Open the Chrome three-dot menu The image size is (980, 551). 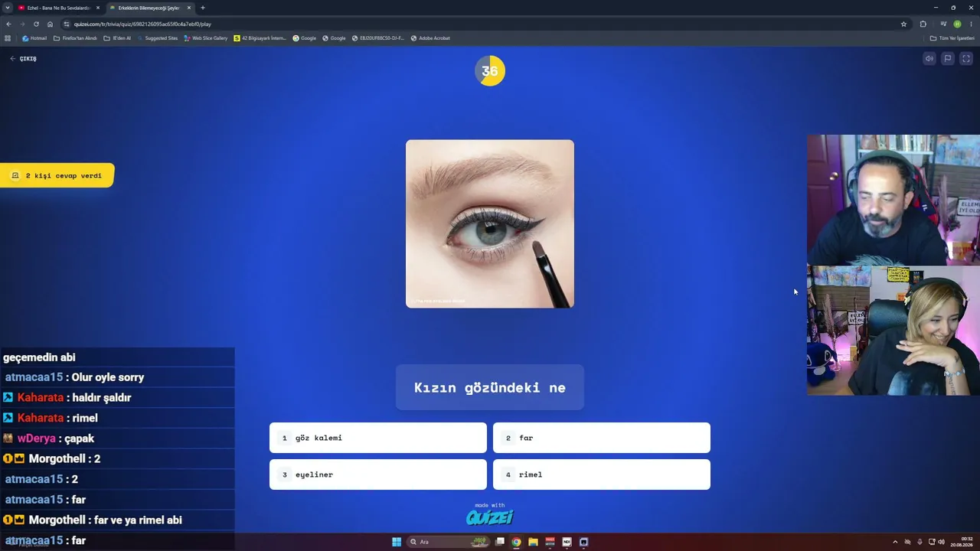pyautogui.click(x=971, y=24)
